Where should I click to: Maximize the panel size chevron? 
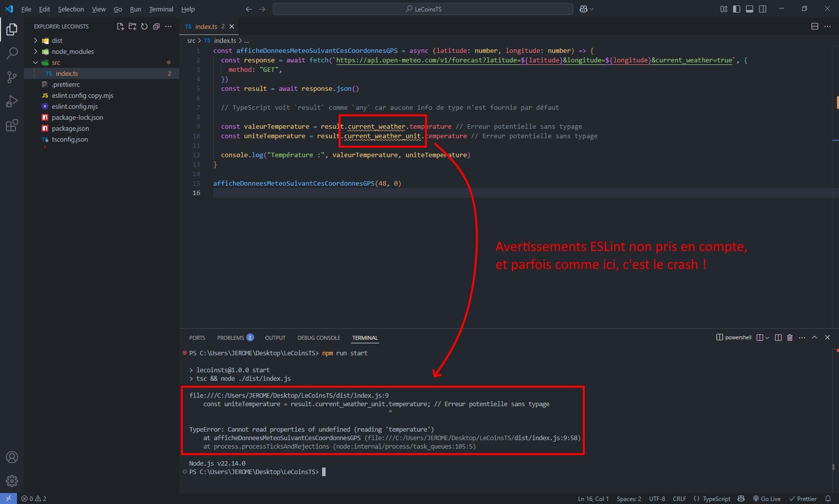coord(815,338)
